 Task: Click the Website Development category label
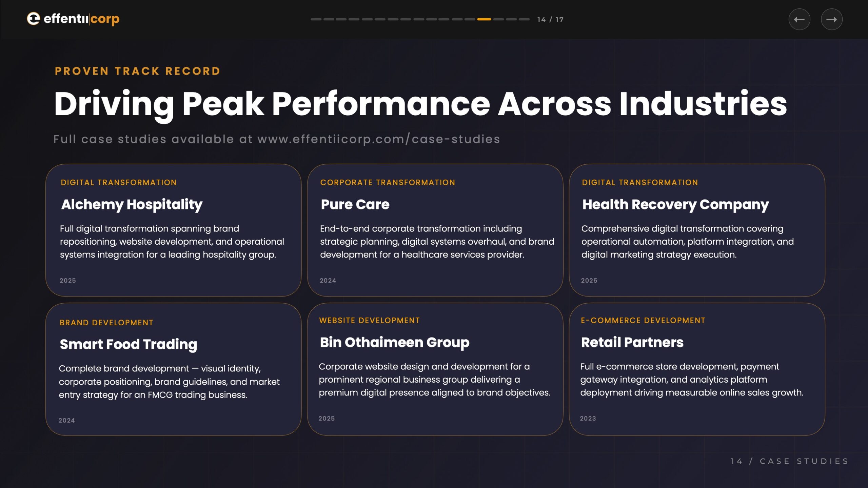click(369, 321)
